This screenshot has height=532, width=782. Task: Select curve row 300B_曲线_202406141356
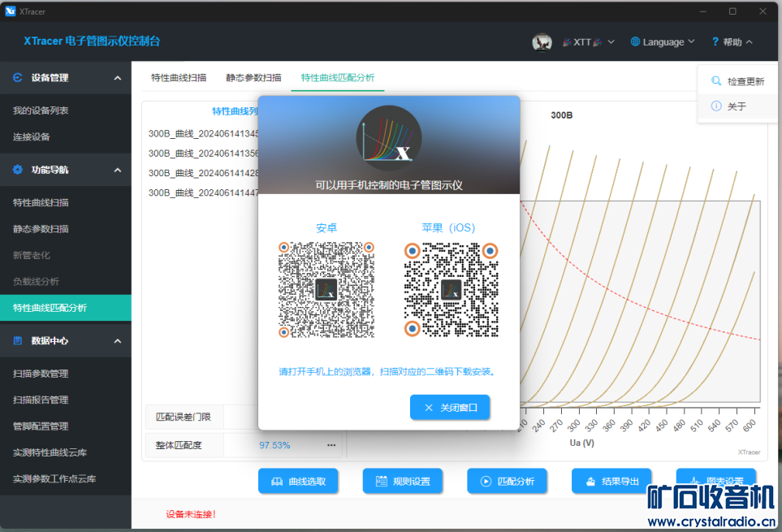(204, 153)
